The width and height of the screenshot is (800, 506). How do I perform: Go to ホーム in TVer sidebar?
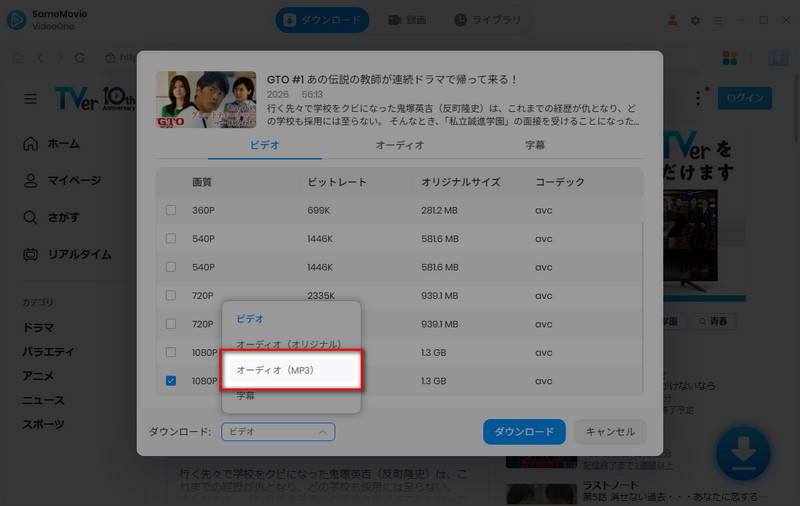[51, 144]
